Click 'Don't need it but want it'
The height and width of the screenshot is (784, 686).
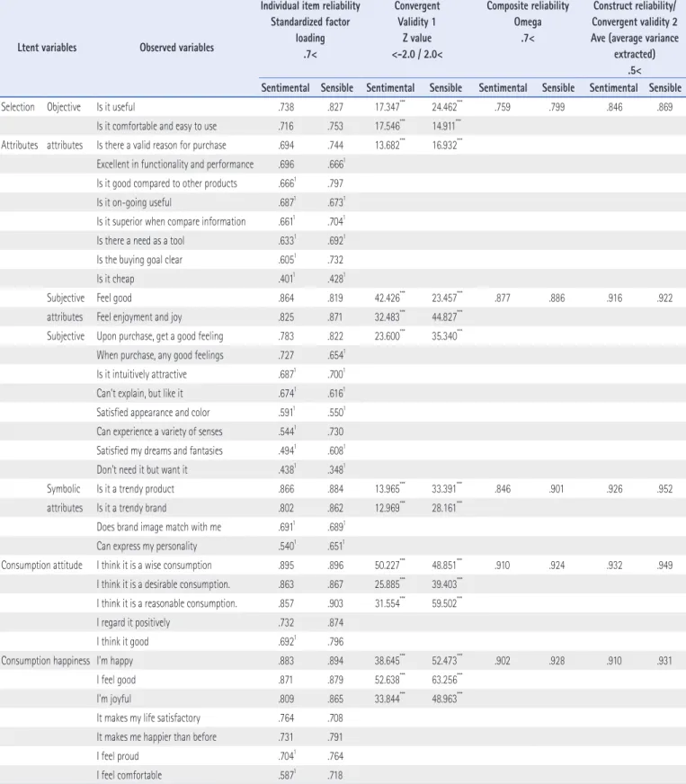142,469
